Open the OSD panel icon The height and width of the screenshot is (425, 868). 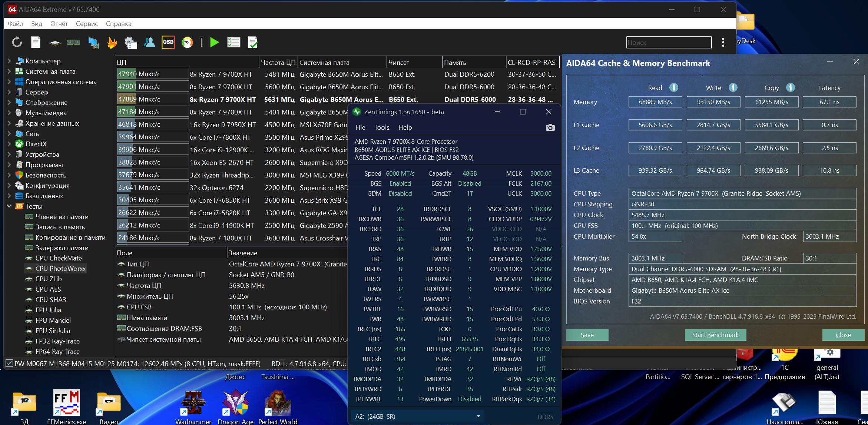(168, 42)
